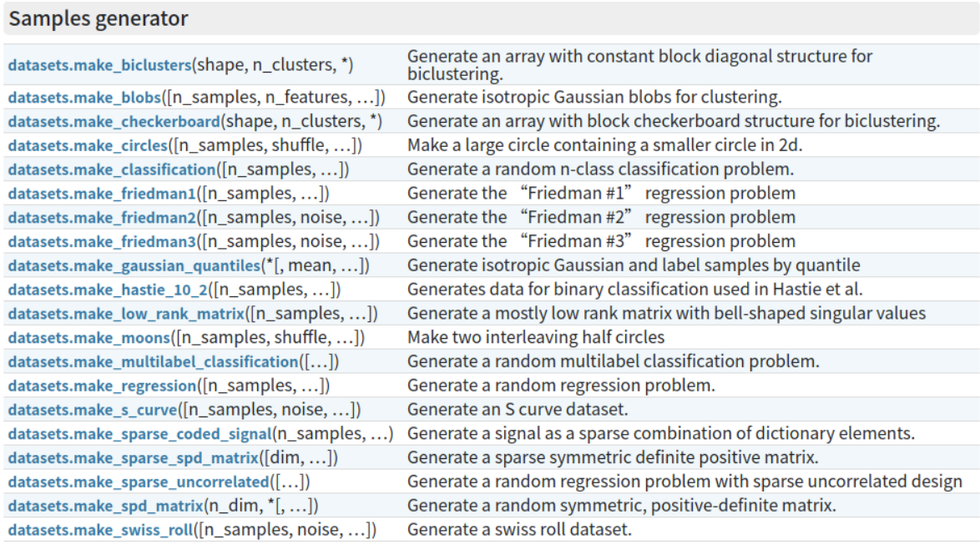The image size is (980, 545).
Task: Open datasets.make_friedman1 reference link
Action: [x=102, y=194]
